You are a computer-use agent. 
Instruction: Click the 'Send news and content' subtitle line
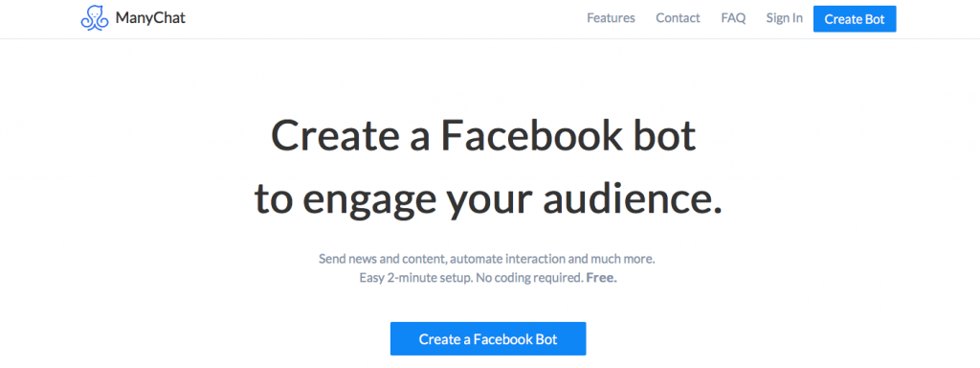[487, 259]
